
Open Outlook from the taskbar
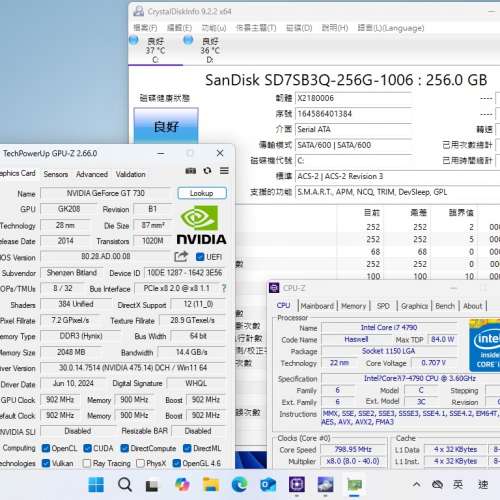[268, 485]
